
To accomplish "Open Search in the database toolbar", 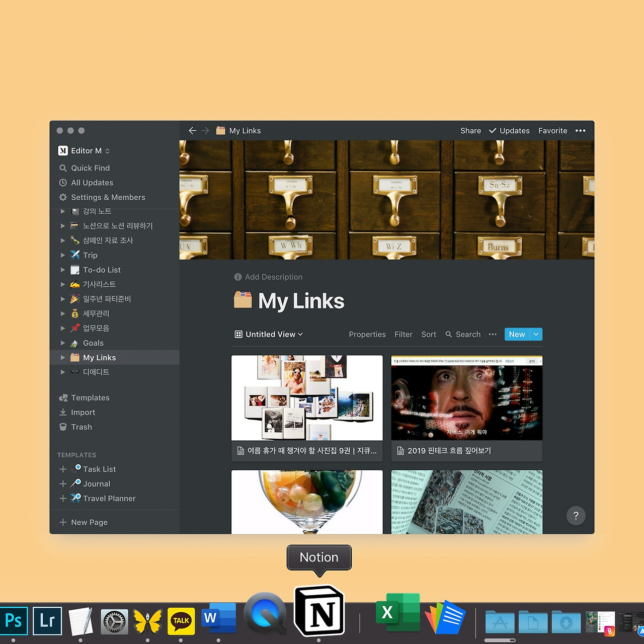I will coord(463,334).
